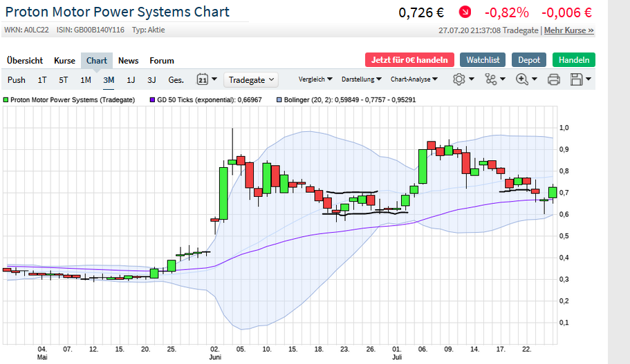Follow the 'Mehr Kurse' link

[568, 30]
